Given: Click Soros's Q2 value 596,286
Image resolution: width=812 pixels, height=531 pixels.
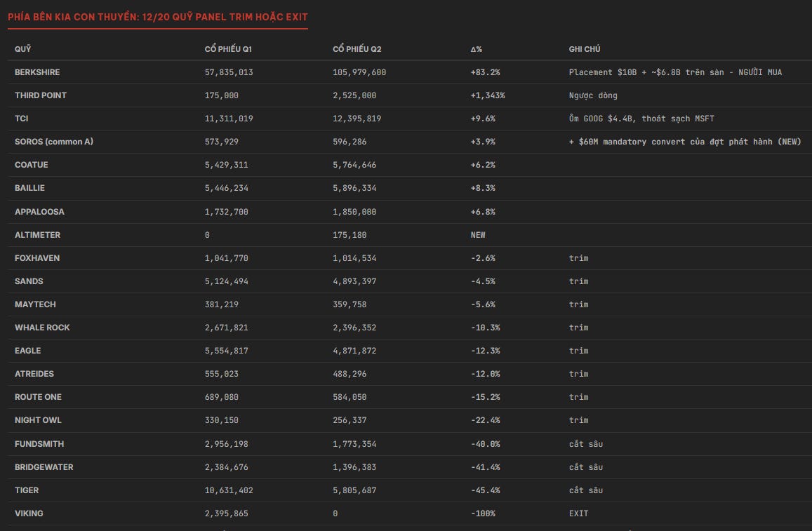Looking at the screenshot, I should click(350, 142).
